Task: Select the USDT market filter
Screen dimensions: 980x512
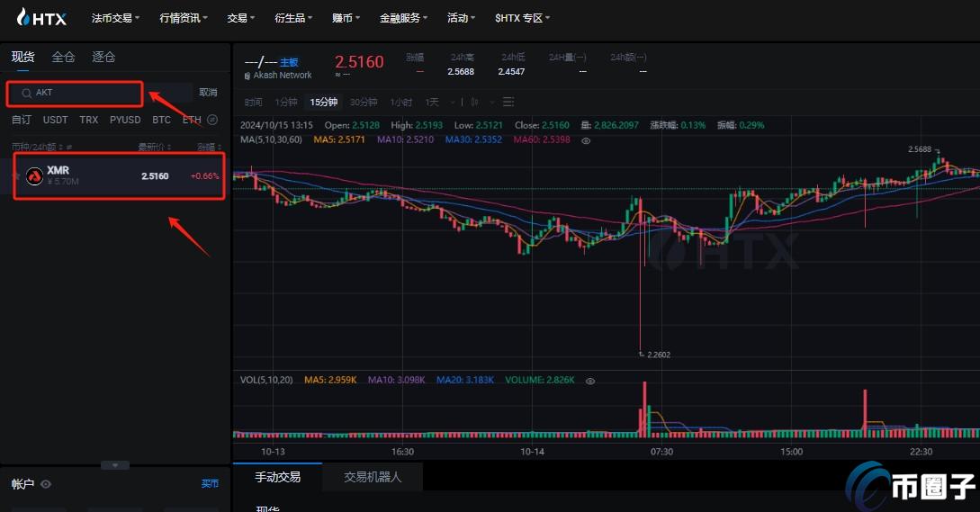Action: click(55, 120)
